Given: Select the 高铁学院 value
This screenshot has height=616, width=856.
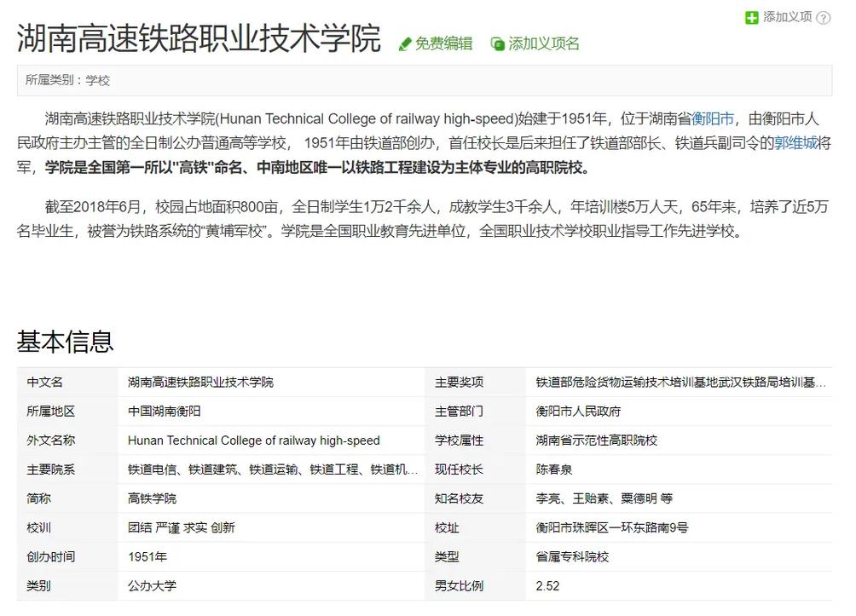Looking at the screenshot, I should [x=152, y=498].
